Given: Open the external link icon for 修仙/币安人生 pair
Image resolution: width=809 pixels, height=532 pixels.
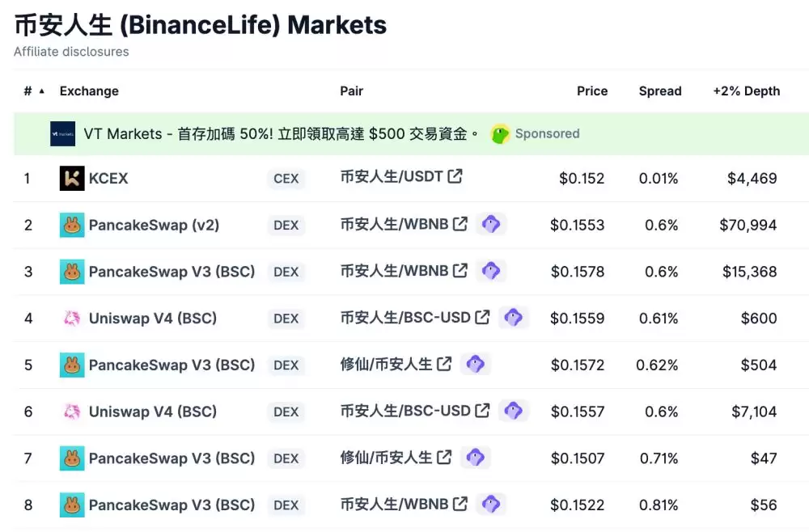Looking at the screenshot, I should coord(443,364).
